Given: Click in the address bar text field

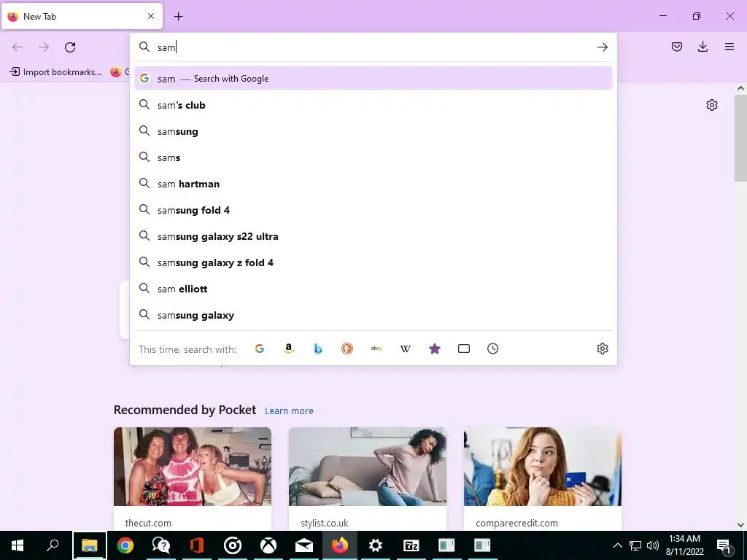Looking at the screenshot, I should 373,47.
